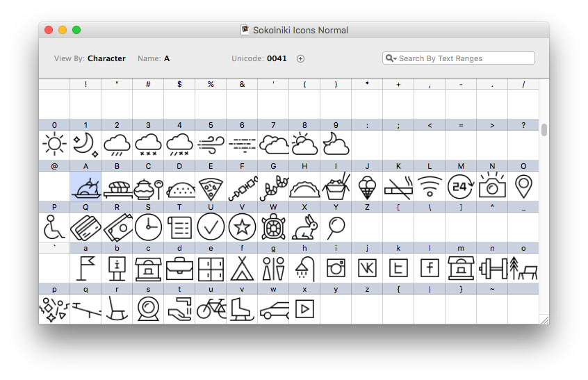588x380 pixels.
Task: Click the window resize grip corner
Action: 544,320
